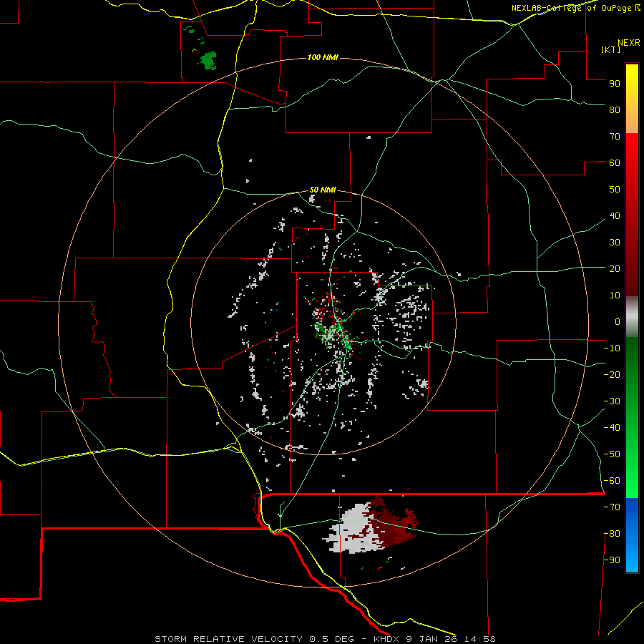
Task: Click the "[KT]" units label
Action: 610,49
